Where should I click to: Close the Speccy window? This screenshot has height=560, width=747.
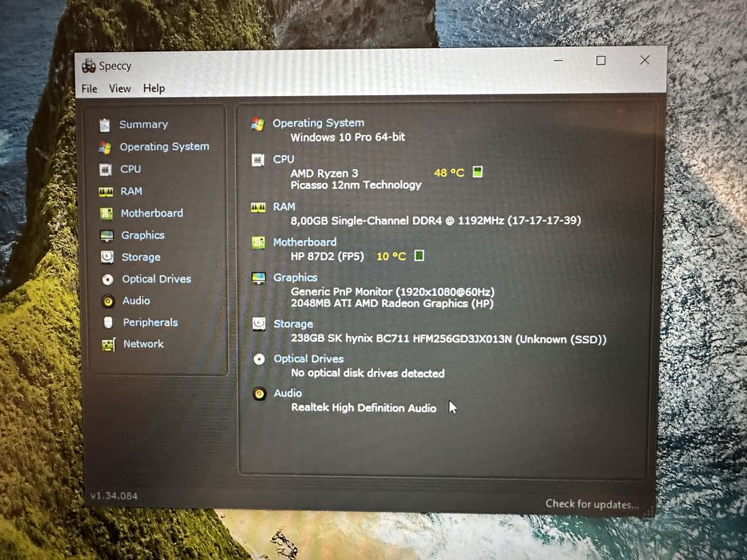[x=645, y=60]
